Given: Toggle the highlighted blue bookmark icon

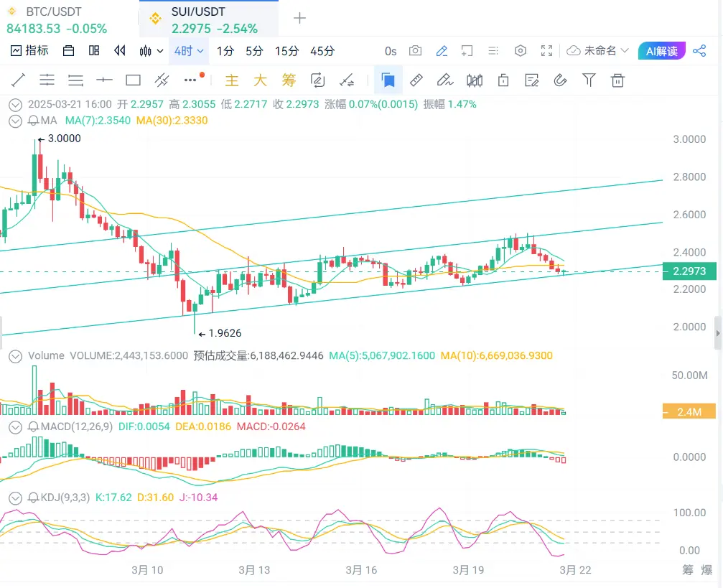Looking at the screenshot, I should [x=388, y=80].
